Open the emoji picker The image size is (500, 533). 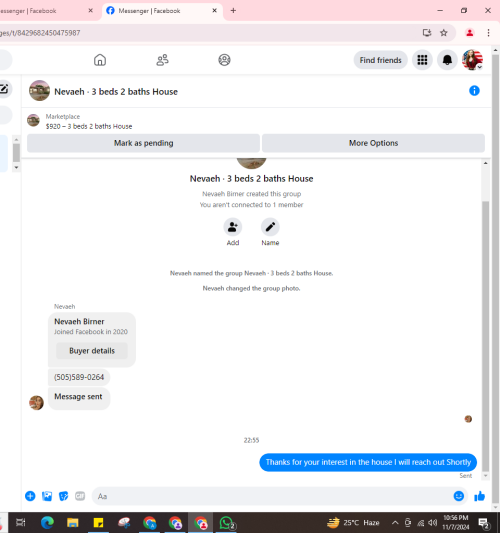pyautogui.click(x=459, y=496)
